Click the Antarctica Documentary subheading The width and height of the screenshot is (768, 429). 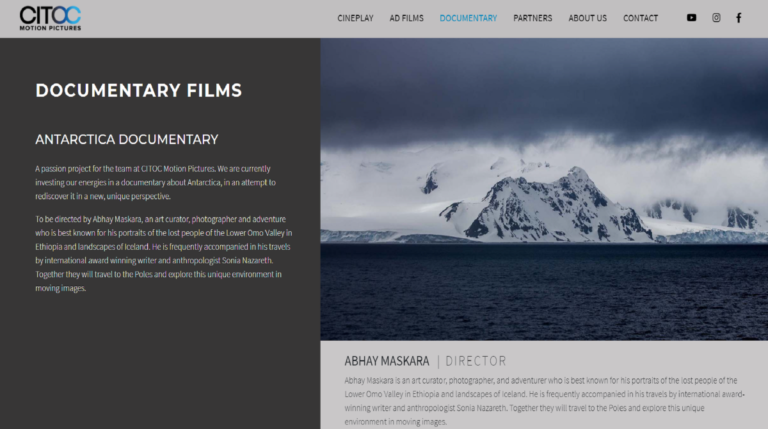[x=127, y=140]
